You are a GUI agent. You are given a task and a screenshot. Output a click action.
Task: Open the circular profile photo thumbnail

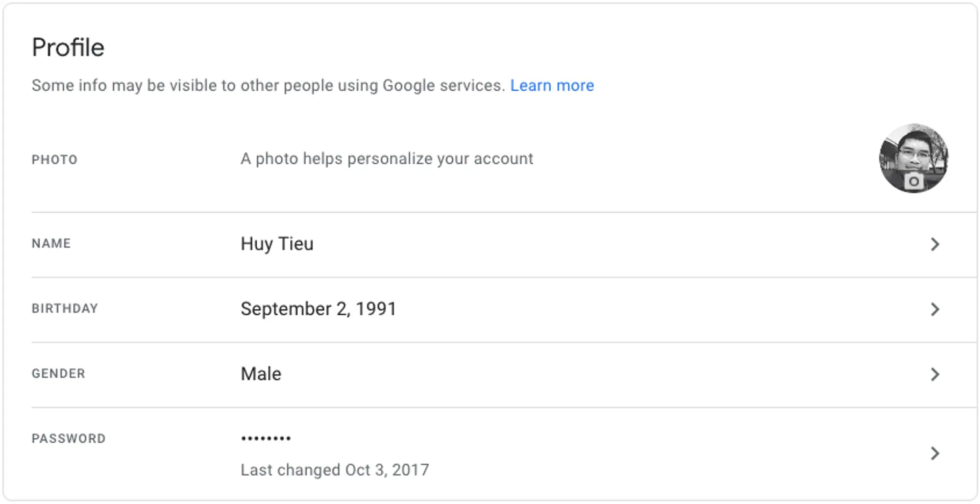tap(913, 158)
